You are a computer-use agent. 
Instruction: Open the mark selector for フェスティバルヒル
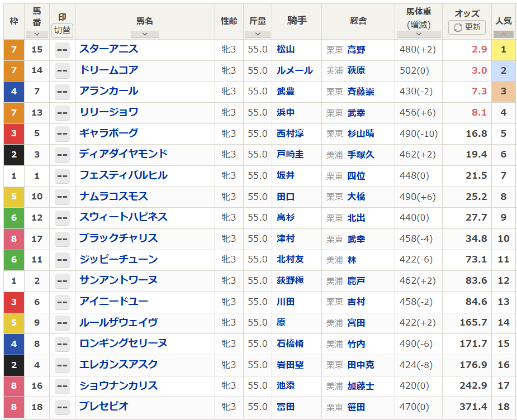(x=62, y=176)
